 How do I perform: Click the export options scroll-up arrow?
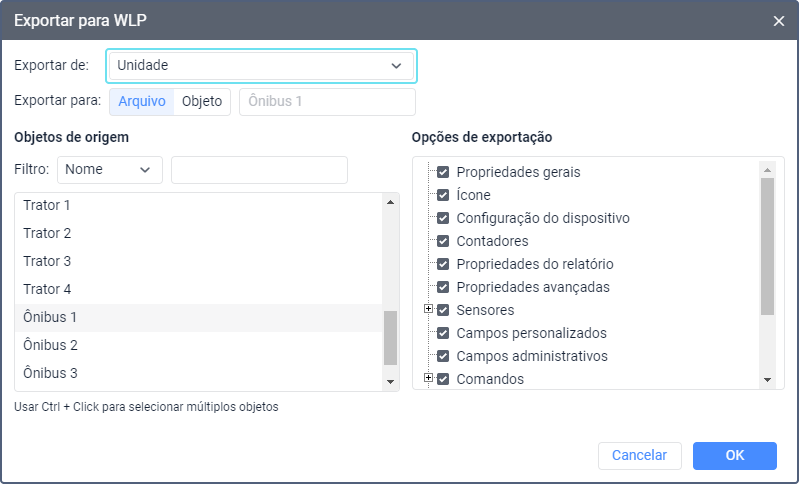tap(767, 170)
